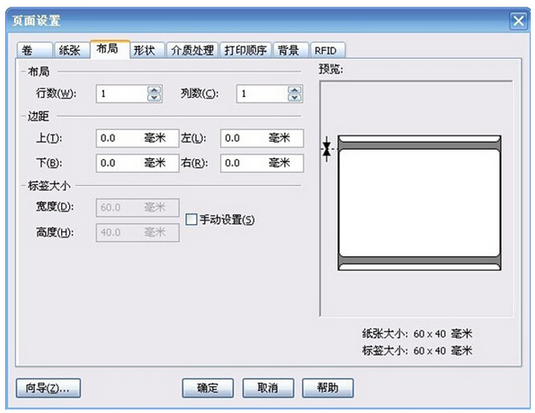Viewport: 535px width, 413px height.
Task: Click the 确定 button
Action: (208, 388)
